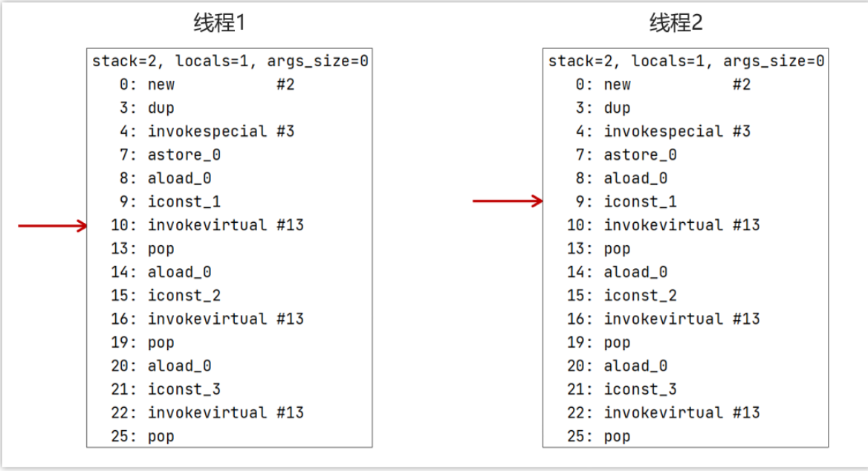
Task: Click thread 1 line 0: new #2
Action: (207, 85)
